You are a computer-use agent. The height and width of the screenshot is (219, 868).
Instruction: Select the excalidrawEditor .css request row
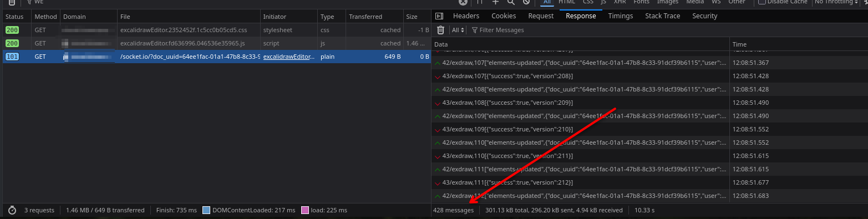[216, 30]
